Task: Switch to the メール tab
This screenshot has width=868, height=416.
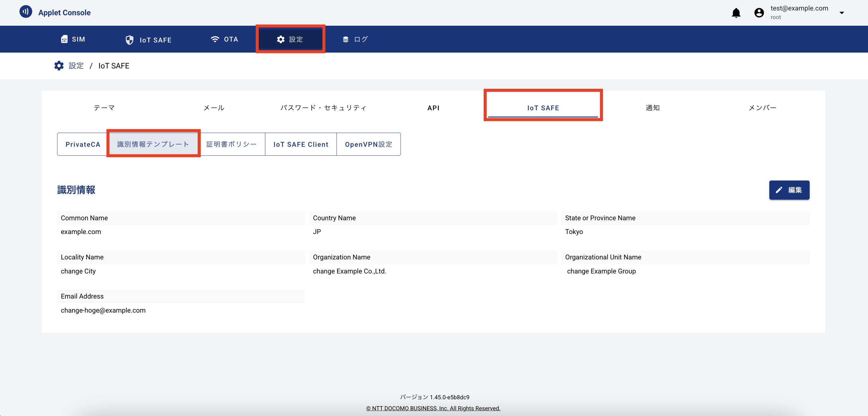Action: (x=214, y=108)
